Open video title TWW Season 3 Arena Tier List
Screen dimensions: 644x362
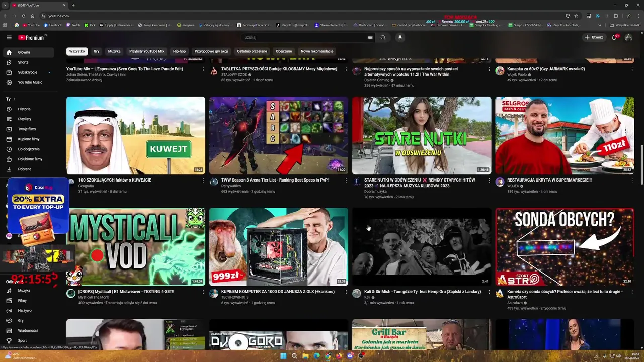(x=275, y=180)
